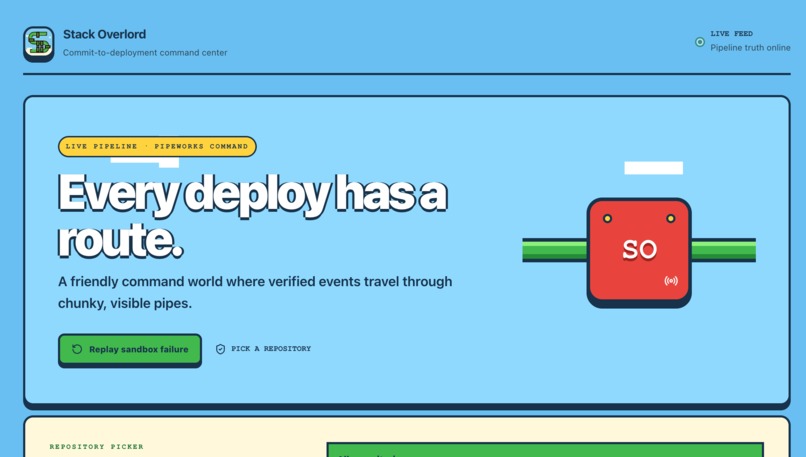Click the 'Commit-to-deployment command center' subtitle
This screenshot has width=806, height=457.
tap(145, 52)
